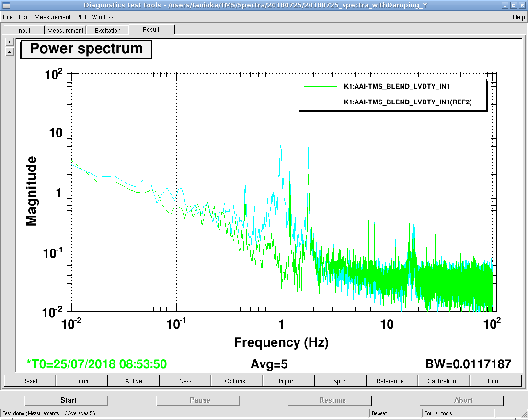Maximize the Diagnostics test tools window
528x420 pixels.
[513, 5]
